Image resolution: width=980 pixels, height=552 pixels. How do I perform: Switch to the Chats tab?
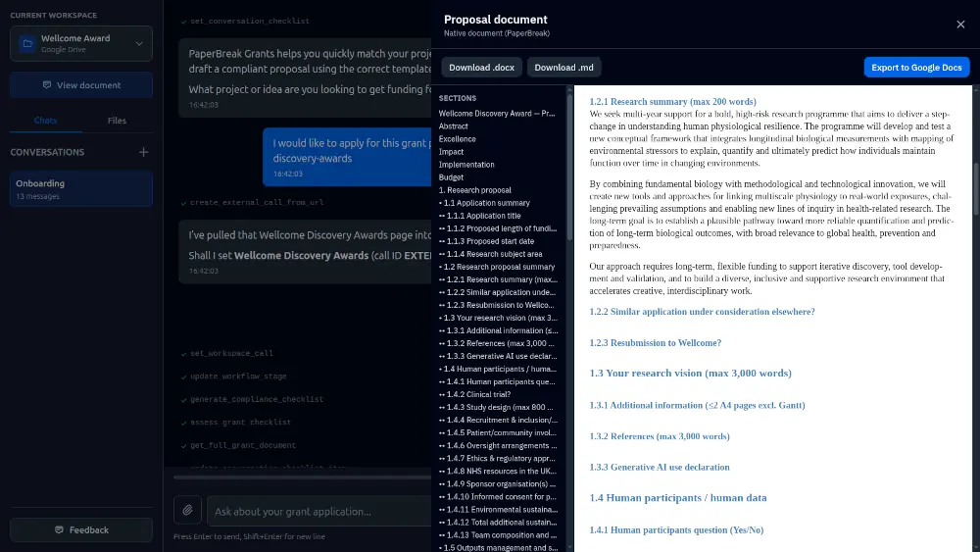tap(46, 120)
